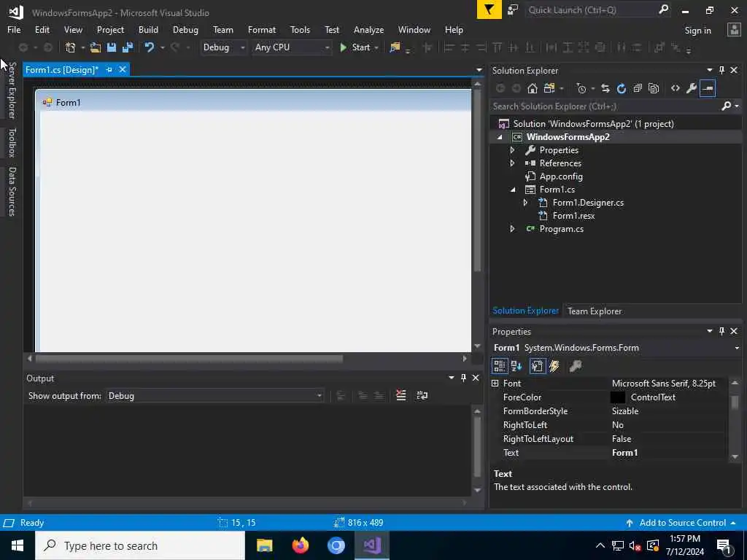Image resolution: width=747 pixels, height=560 pixels.
Task: Refresh the Solution Explorer
Action: click(622, 88)
